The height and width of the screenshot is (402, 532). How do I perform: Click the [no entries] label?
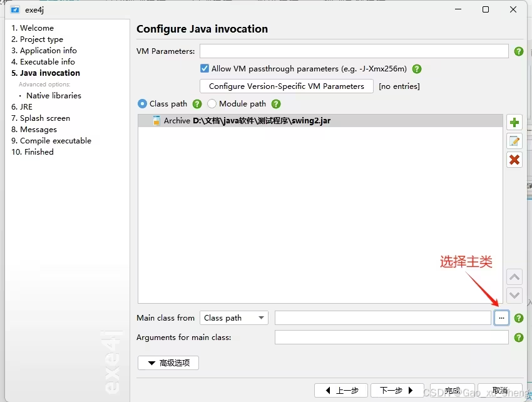[x=399, y=86]
